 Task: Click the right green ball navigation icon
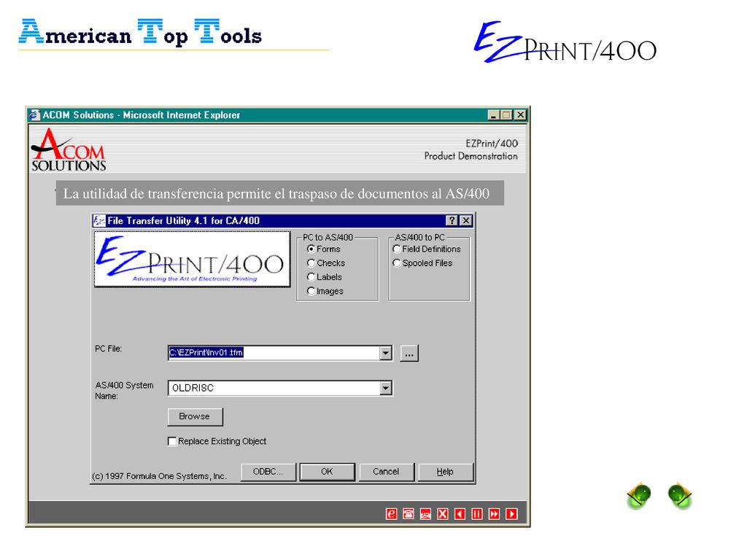click(x=680, y=495)
